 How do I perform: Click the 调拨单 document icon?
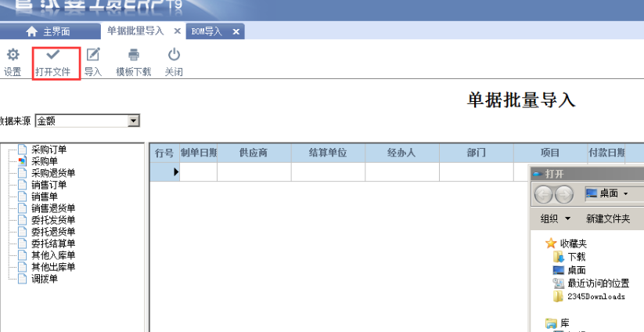pyautogui.click(x=23, y=279)
